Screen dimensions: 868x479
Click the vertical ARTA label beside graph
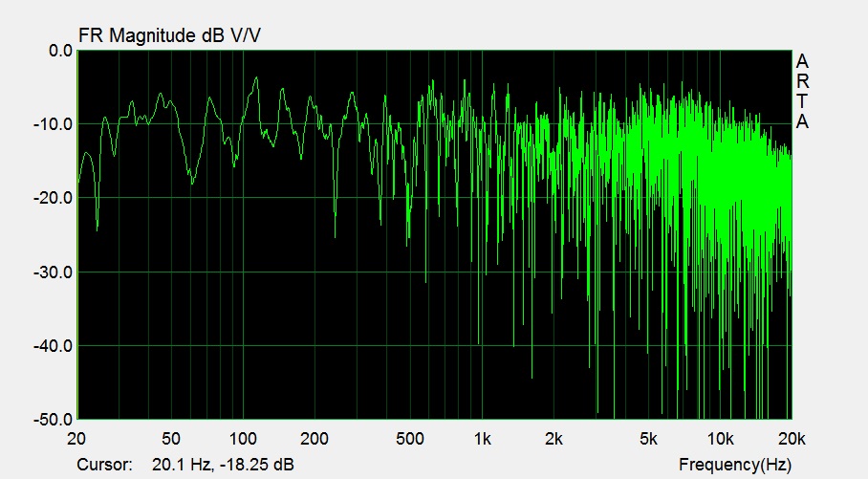(802, 92)
